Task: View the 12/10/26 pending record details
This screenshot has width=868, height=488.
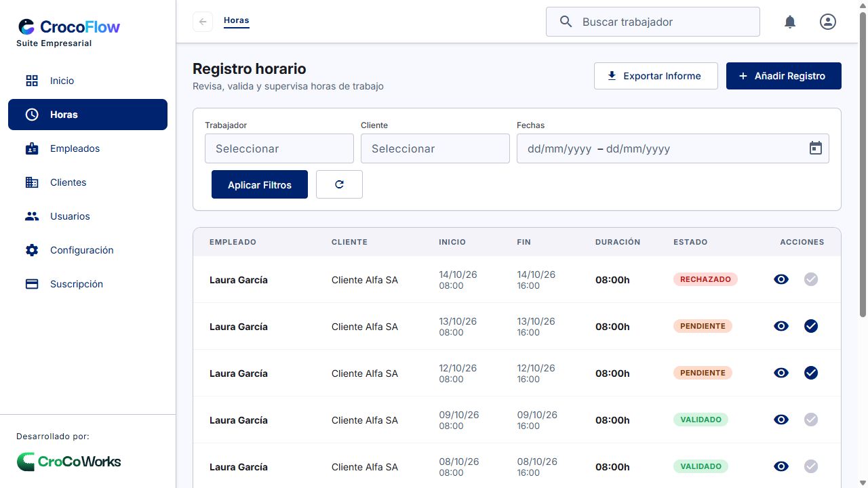Action: click(781, 373)
